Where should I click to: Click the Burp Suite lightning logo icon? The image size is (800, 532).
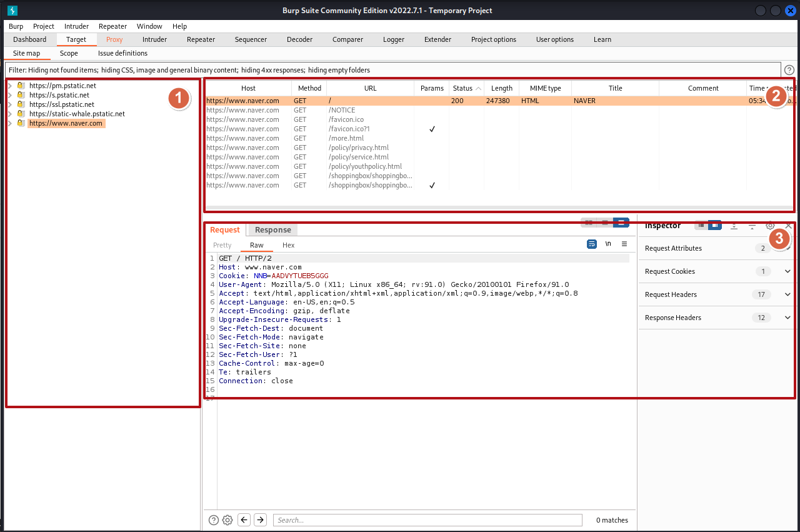(x=12, y=11)
